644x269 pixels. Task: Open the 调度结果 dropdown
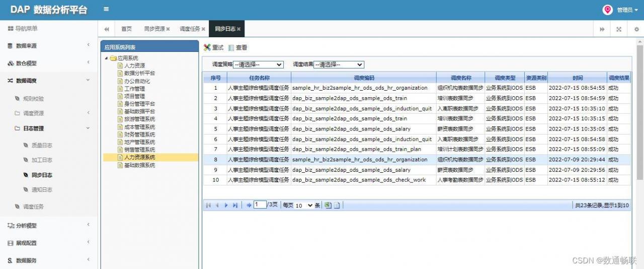click(x=339, y=64)
